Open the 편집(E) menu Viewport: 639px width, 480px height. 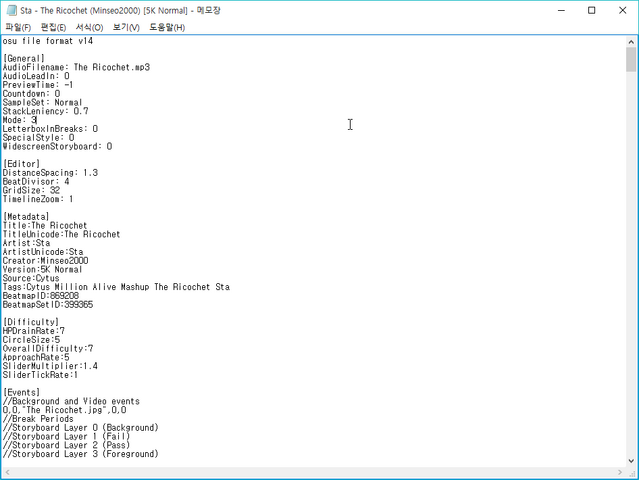point(53,27)
